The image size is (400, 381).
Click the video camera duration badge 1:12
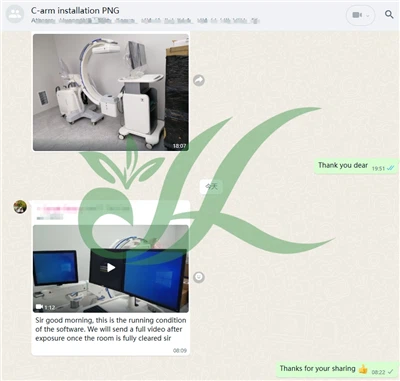[x=45, y=307]
